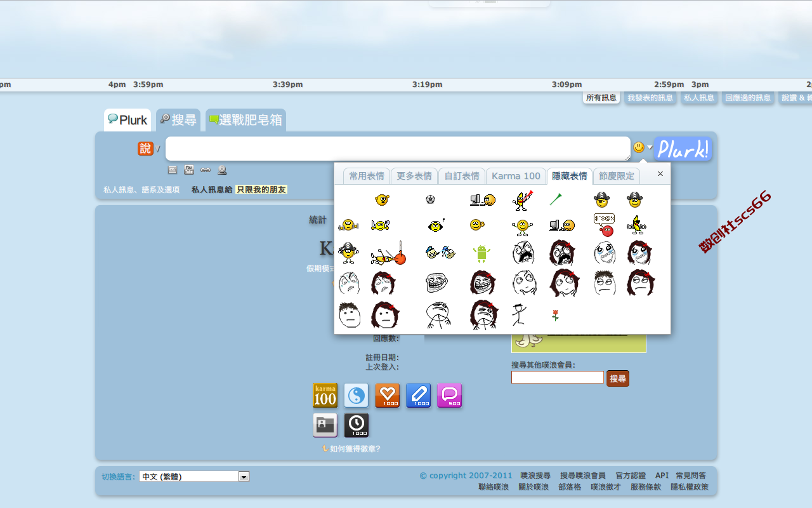Select the Plurk main tab

coord(128,120)
